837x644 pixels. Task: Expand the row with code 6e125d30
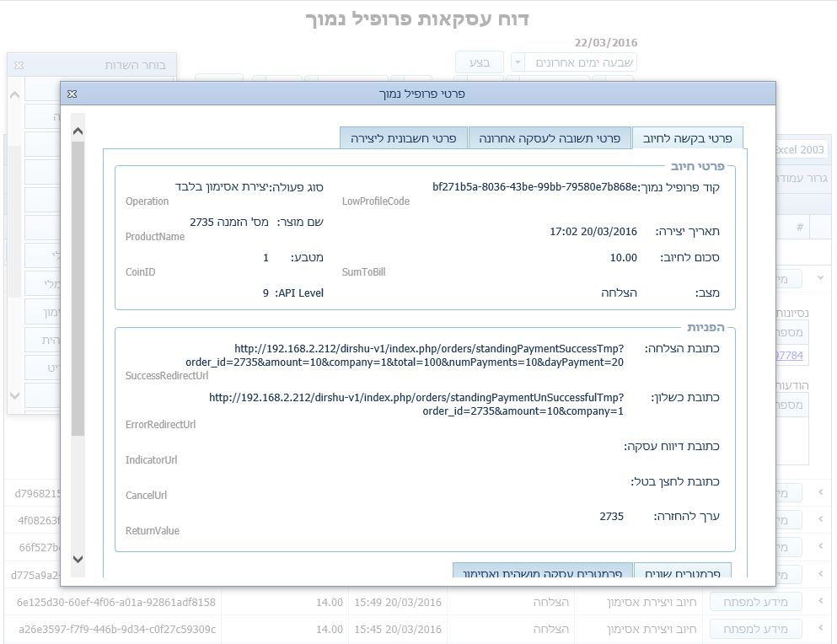[x=820, y=602]
